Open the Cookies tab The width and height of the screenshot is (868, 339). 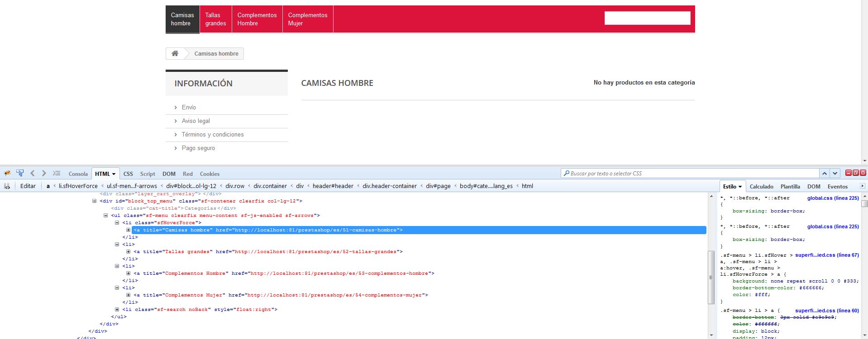coord(210,174)
